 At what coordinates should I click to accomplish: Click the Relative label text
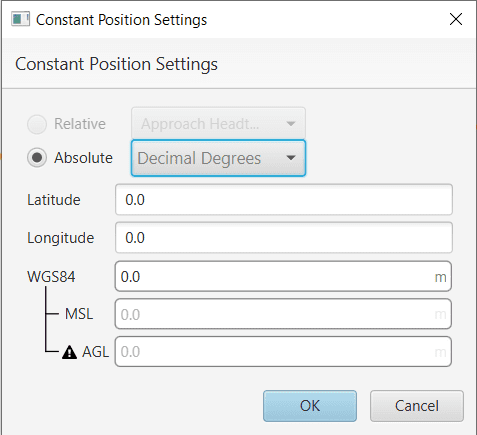[80, 124]
